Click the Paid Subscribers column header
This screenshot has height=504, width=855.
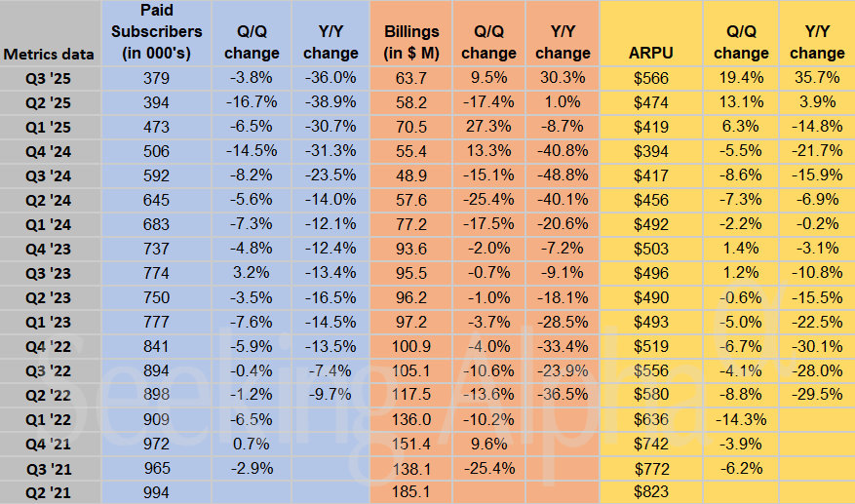(x=156, y=31)
